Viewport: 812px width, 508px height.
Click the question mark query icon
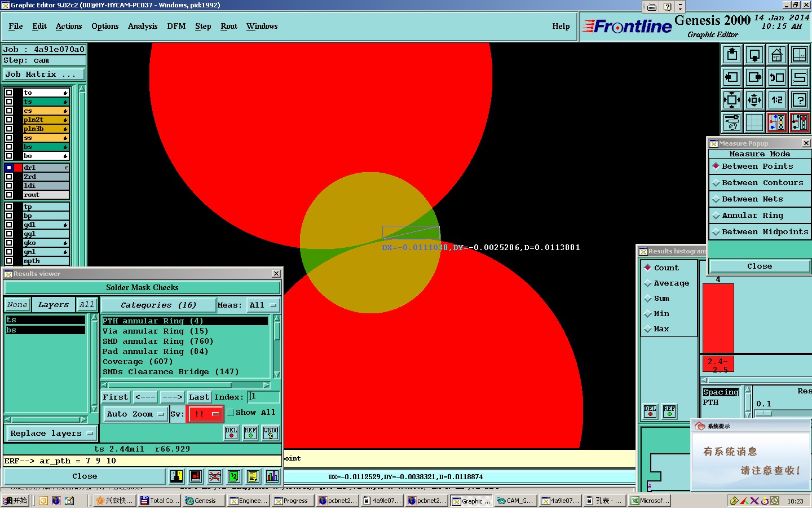pyautogui.click(x=800, y=100)
